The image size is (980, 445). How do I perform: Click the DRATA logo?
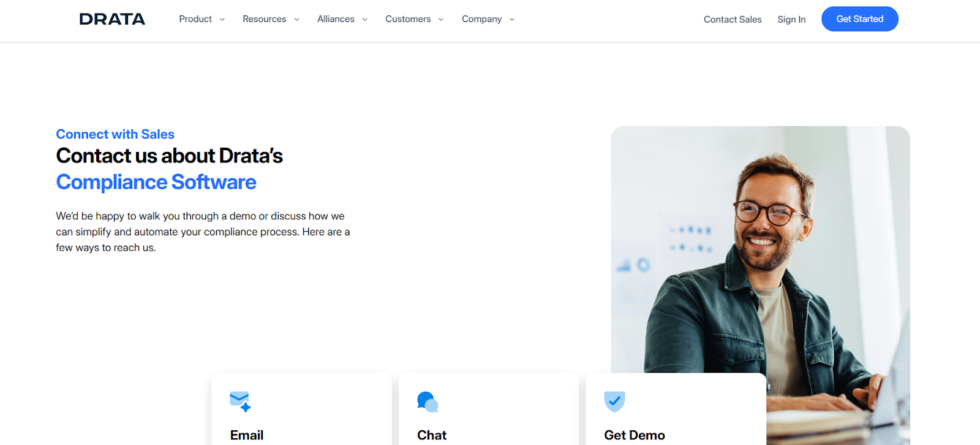point(112,19)
